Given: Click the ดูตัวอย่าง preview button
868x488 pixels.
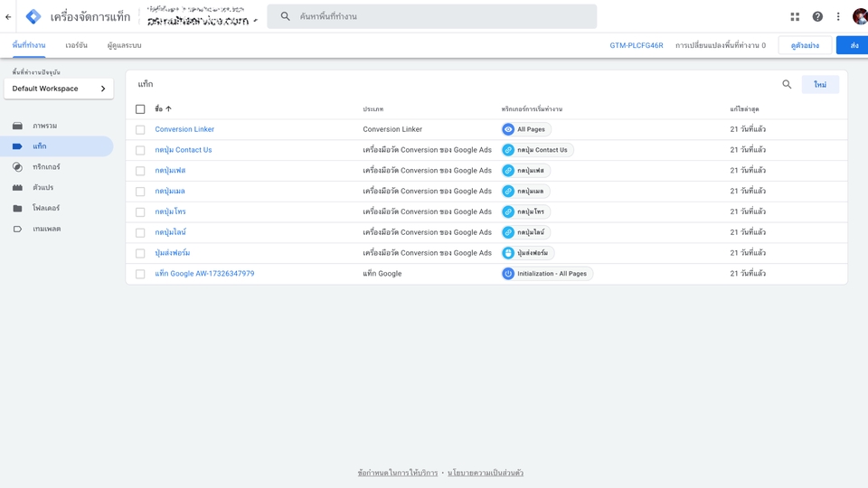Looking at the screenshot, I should (x=805, y=45).
